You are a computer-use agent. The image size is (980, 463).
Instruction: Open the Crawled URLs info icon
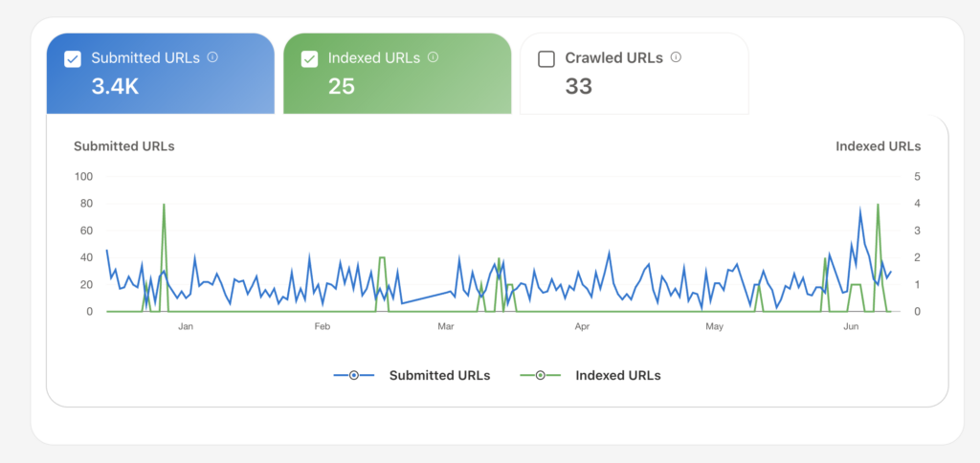coord(676,56)
